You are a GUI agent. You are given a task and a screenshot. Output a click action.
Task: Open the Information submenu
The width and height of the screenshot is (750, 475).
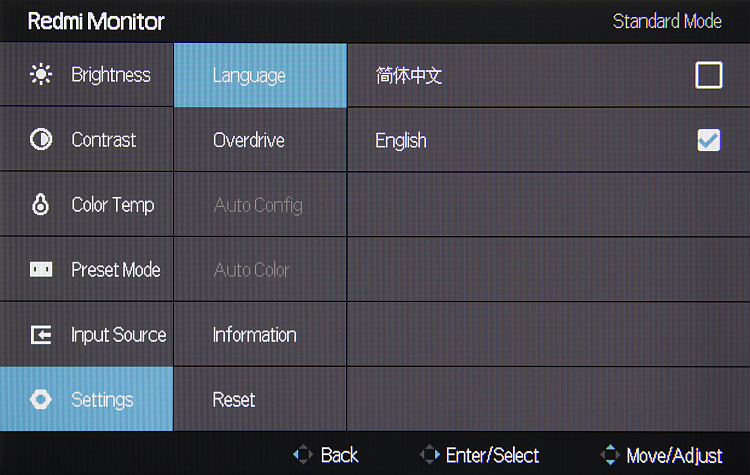(x=254, y=335)
